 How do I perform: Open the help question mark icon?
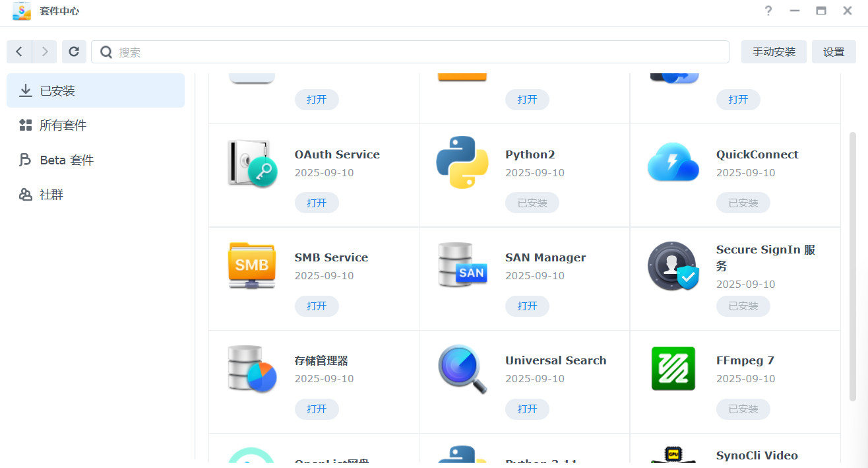768,11
